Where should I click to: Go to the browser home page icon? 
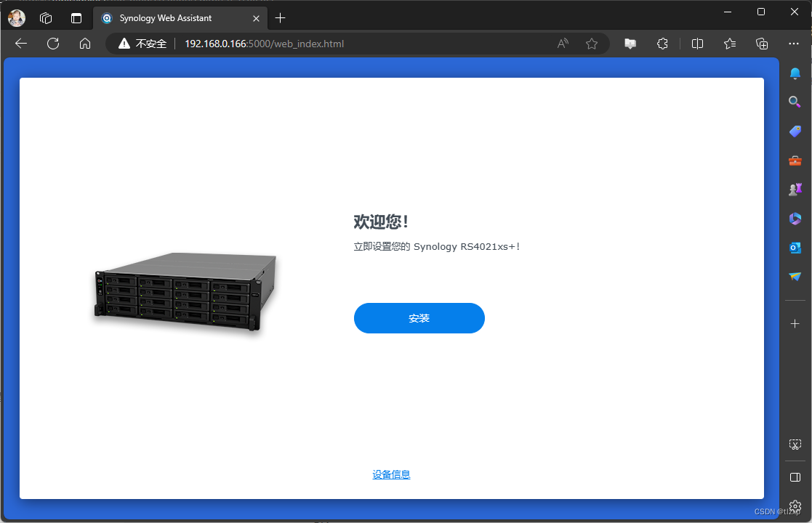(x=85, y=44)
